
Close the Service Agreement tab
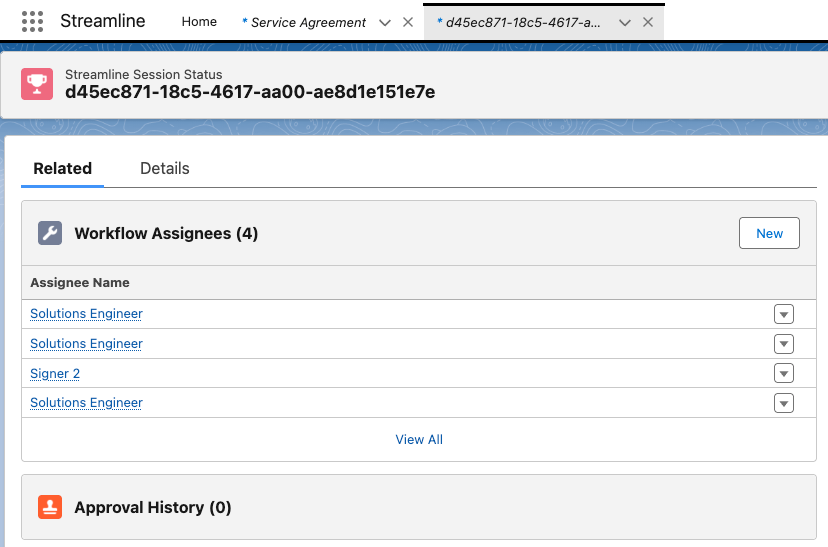[x=407, y=22]
